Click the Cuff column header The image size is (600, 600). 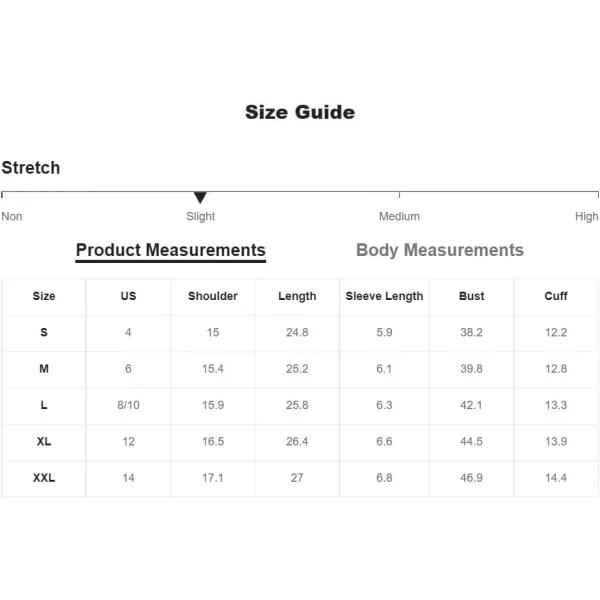click(556, 296)
